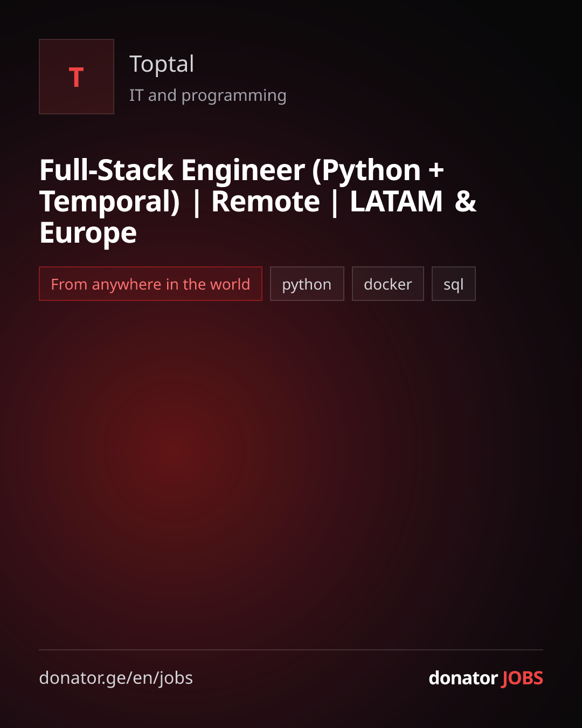Open the Toptal company name
Viewport: 582px width, 728px height.
point(162,64)
